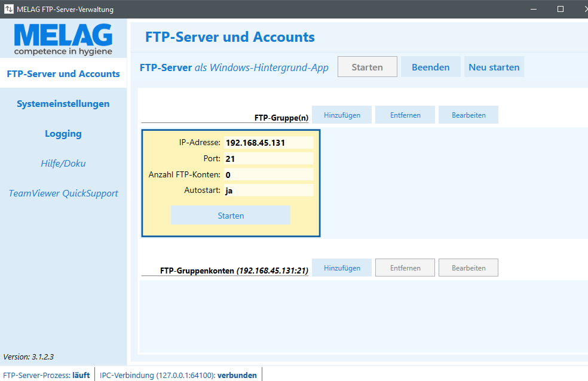Click the MELAG FTP-Server-Verwaltung window title

click(65, 10)
